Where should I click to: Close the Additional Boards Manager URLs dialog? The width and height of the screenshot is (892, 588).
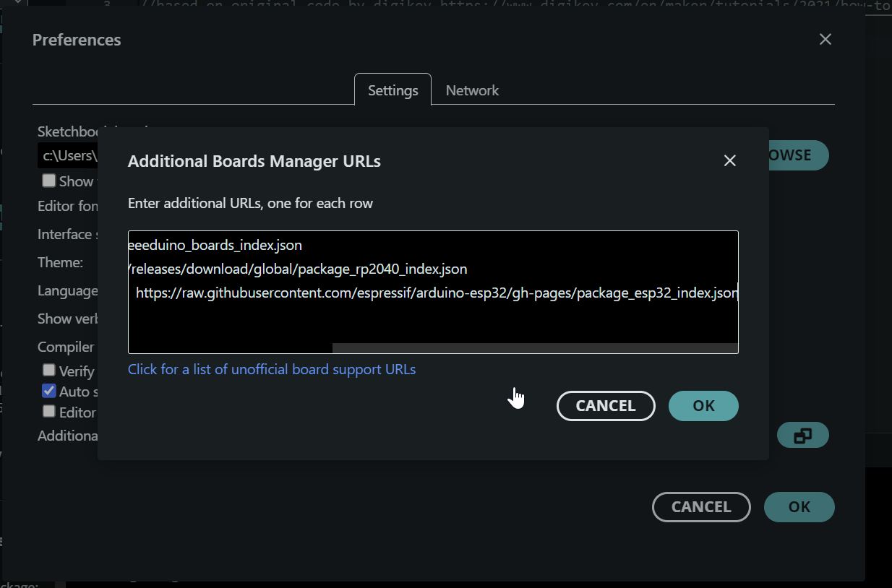729,160
